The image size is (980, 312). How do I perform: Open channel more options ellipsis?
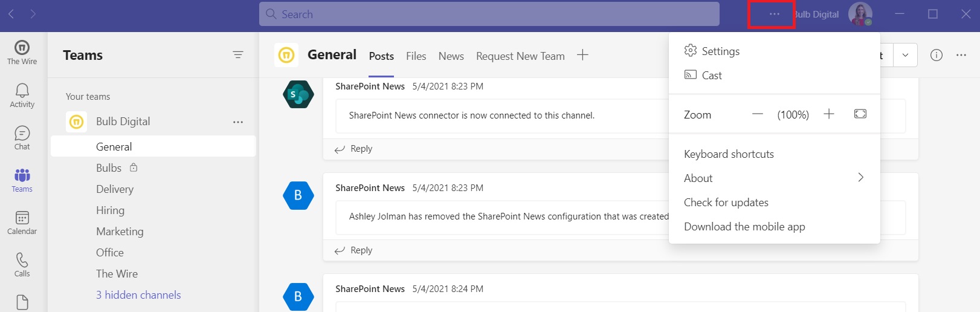961,55
